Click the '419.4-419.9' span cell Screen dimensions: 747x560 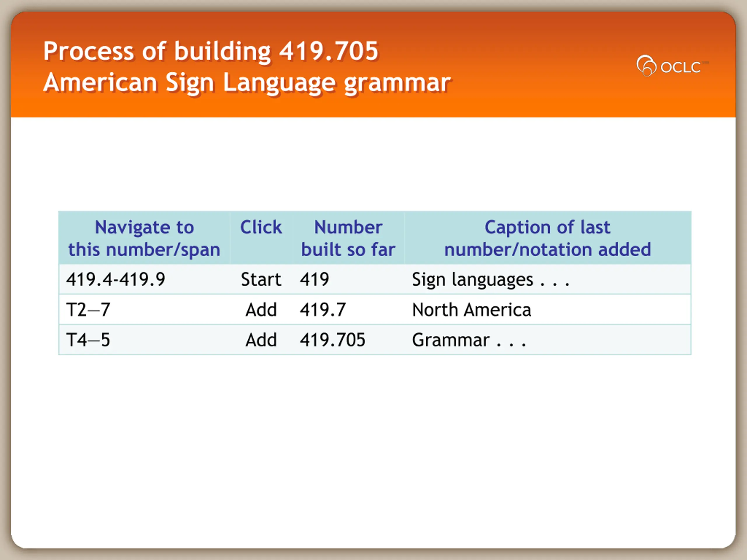(x=116, y=279)
